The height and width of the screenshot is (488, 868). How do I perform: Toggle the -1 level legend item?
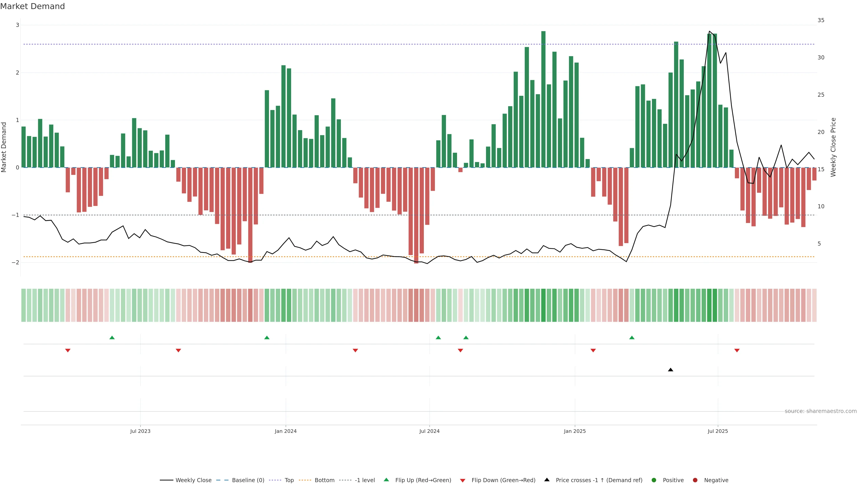[365, 480]
